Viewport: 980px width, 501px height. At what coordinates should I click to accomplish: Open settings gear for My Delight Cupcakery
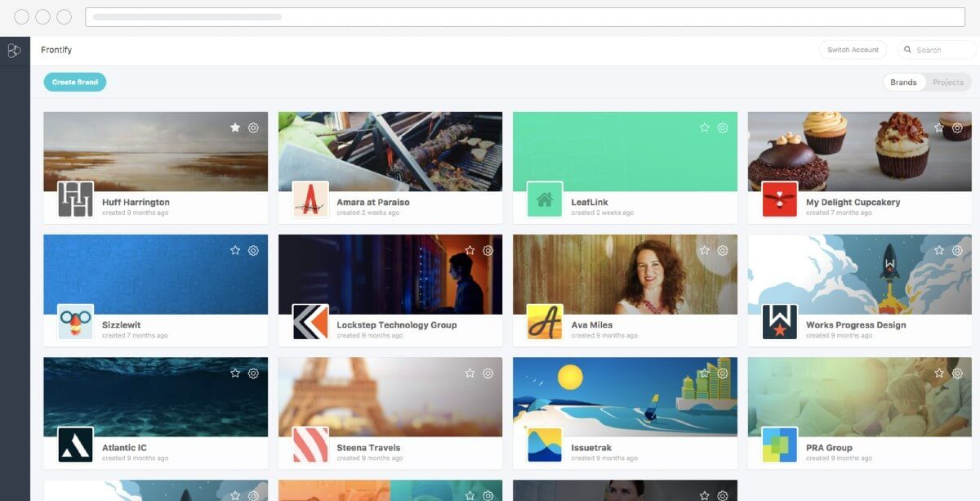point(957,127)
